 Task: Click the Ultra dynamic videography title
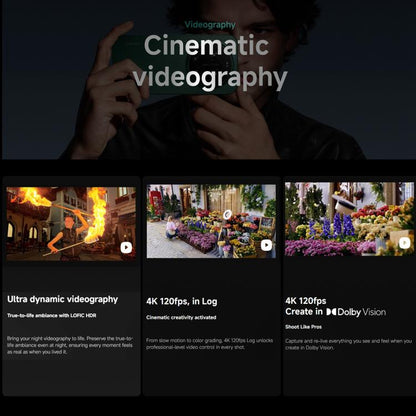click(63, 299)
